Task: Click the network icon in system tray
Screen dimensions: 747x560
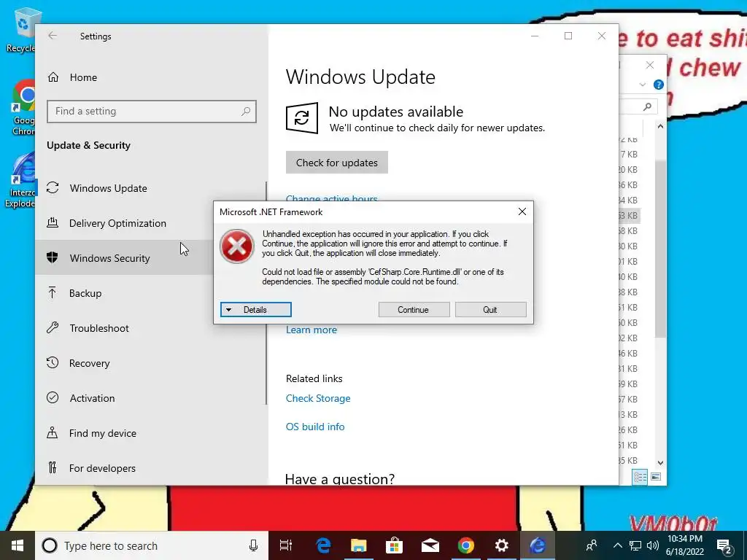Action: tap(635, 545)
